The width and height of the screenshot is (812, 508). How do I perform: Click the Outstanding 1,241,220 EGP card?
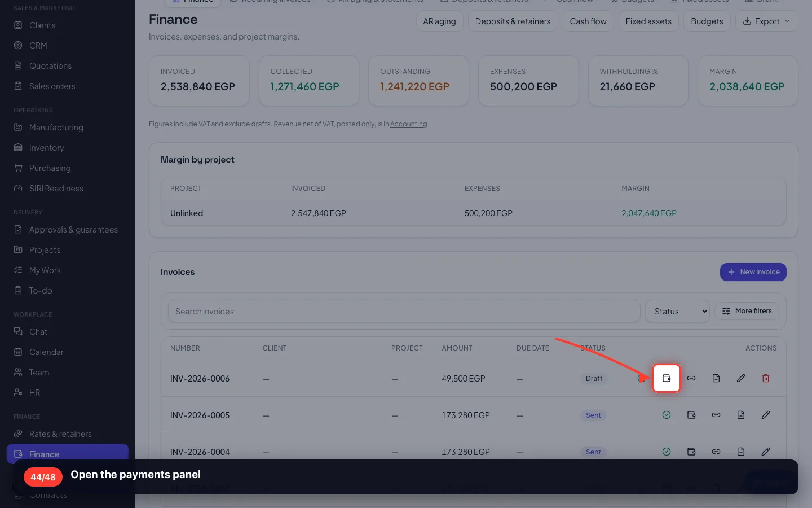pyautogui.click(x=418, y=81)
